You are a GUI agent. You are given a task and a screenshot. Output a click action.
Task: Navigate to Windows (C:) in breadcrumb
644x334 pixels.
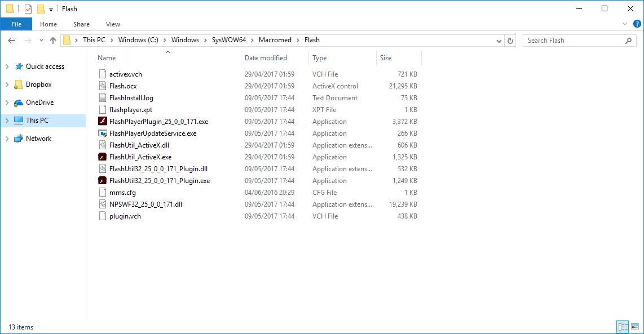point(138,40)
